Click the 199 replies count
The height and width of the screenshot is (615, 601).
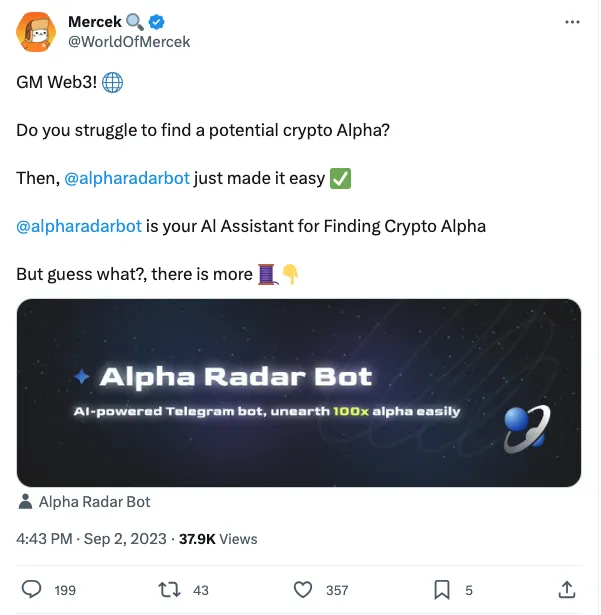tap(65, 590)
